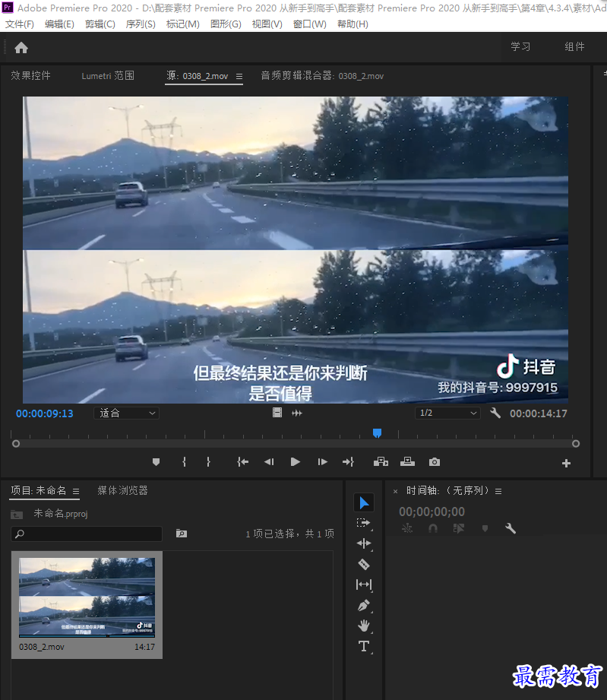Click the 00;00;00;00 timeline timecode
Viewport: 607px width, 700px height.
(432, 512)
